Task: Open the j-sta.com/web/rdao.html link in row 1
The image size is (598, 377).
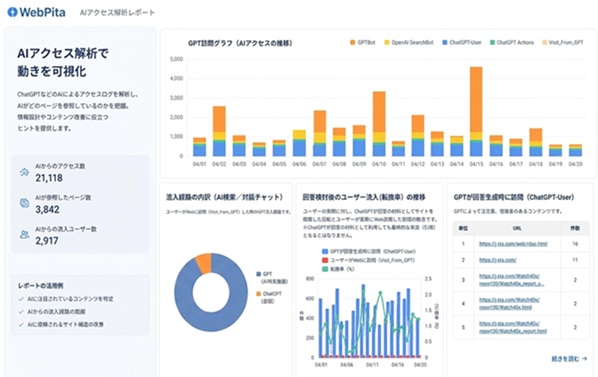Action: tap(513, 244)
